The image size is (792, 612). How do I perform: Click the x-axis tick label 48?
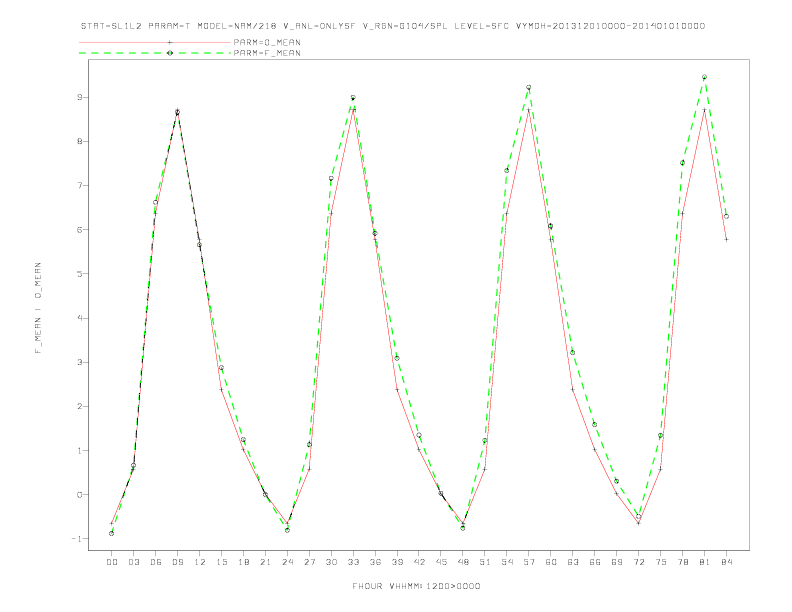tap(463, 562)
